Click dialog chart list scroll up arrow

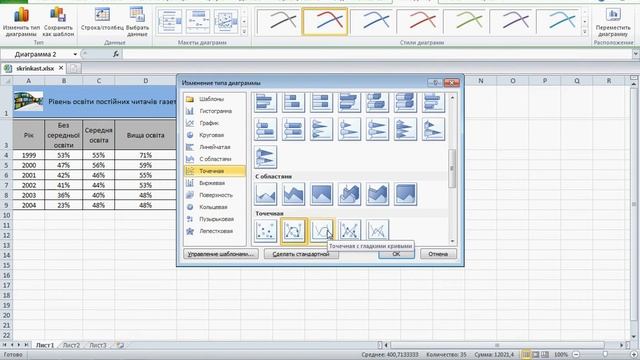452,98
